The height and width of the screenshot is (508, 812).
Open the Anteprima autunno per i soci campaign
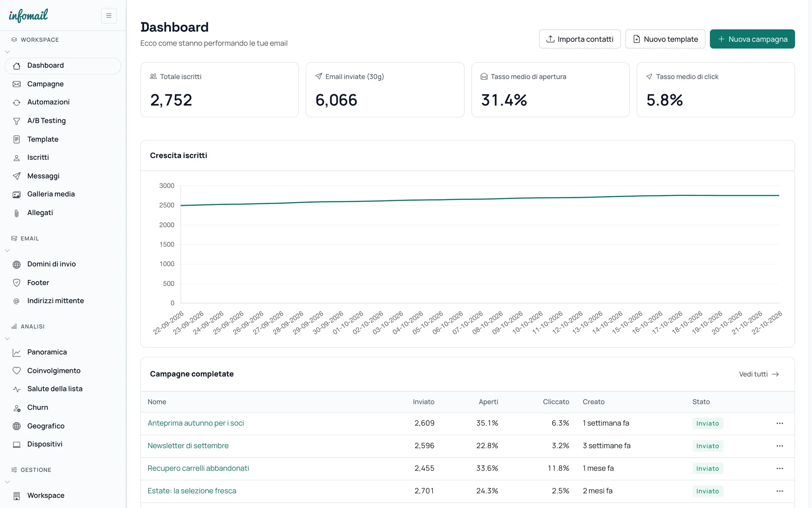195,423
